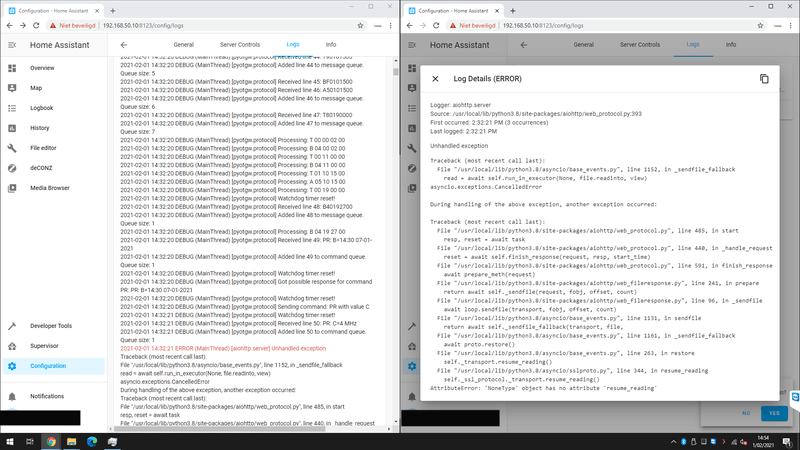Open Task View from the taskbar
800x450 pixels.
[30, 442]
